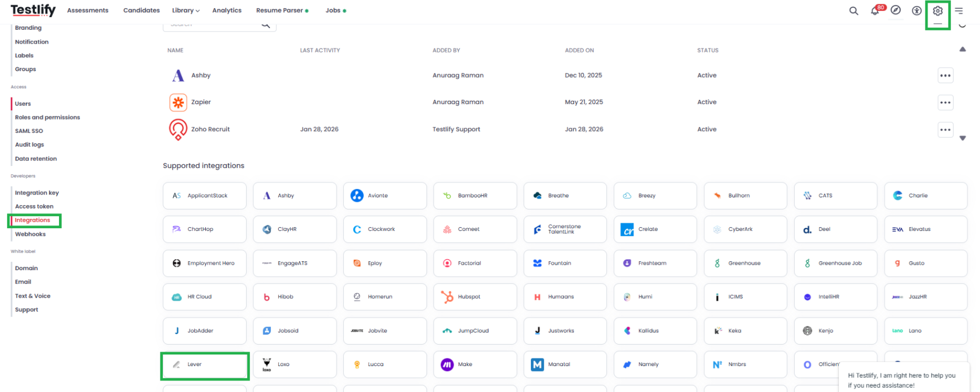The width and height of the screenshot is (980, 392).
Task: Select the BambooHR integration card
Action: pyautogui.click(x=475, y=196)
